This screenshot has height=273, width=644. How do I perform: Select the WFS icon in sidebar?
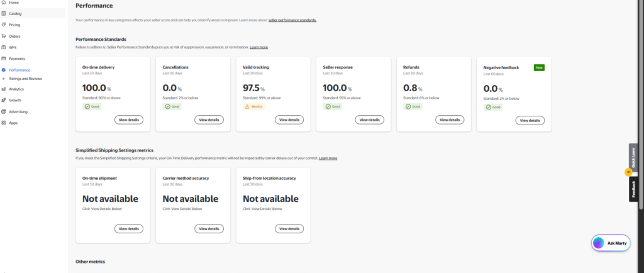coord(4,47)
